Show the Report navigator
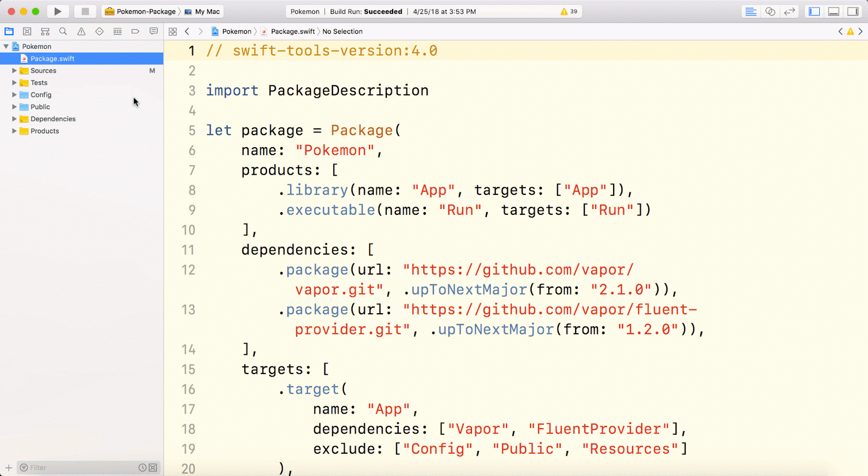 pyautogui.click(x=154, y=31)
